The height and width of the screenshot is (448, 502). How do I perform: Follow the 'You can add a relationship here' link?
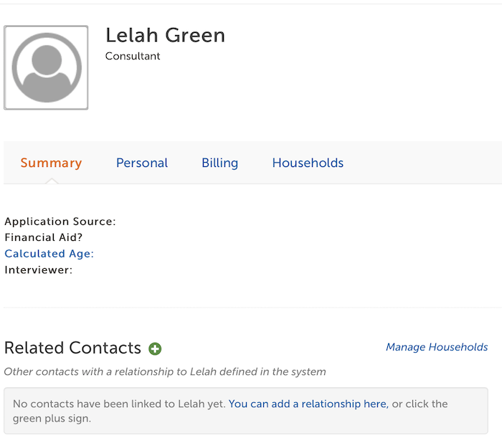pos(308,404)
